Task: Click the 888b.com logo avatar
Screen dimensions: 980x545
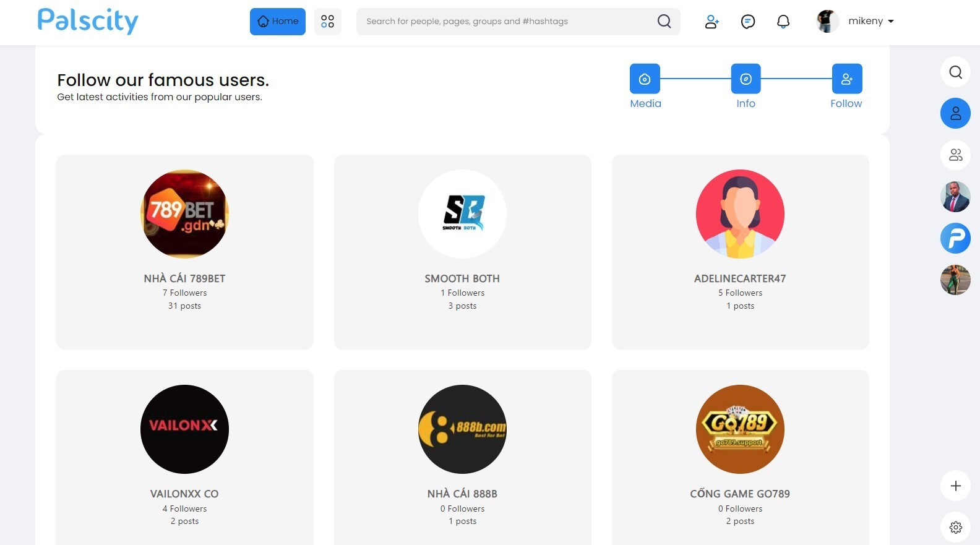Action: [x=462, y=429]
